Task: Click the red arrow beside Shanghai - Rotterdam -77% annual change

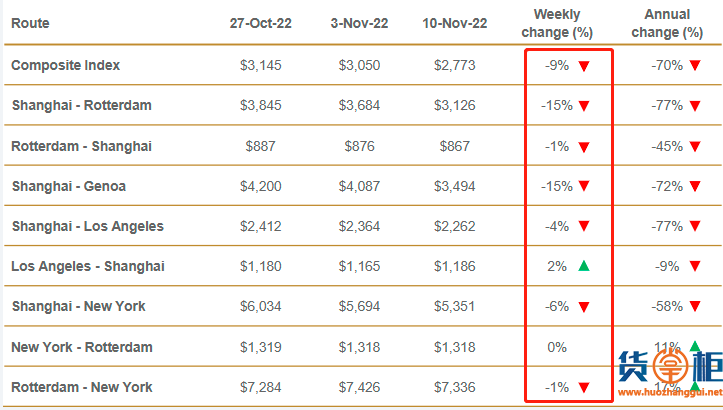Action: (695, 106)
